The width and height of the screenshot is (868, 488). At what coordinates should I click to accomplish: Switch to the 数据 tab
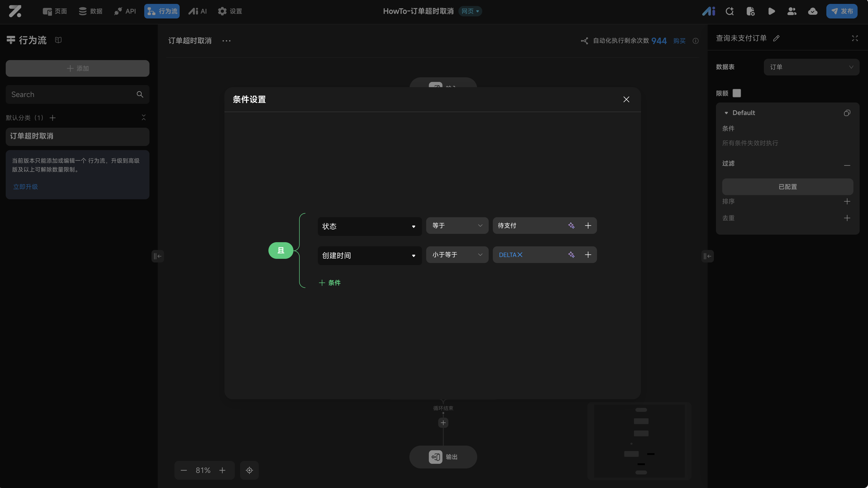pos(90,11)
